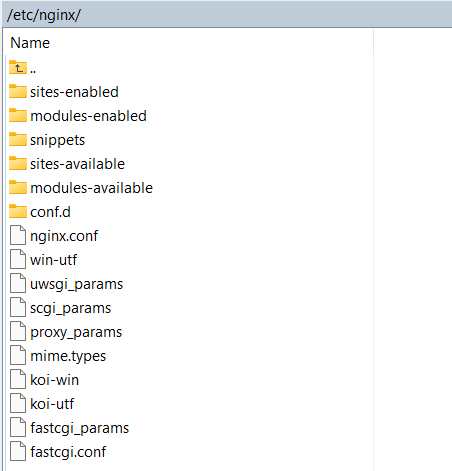Select the scgi_params file name
Screen dimensions: 452x471
(71, 308)
